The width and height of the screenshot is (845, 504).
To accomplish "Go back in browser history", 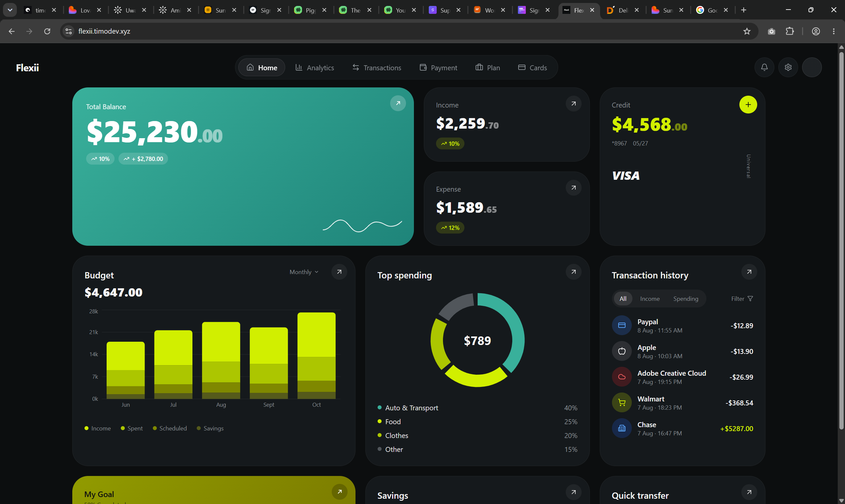I will click(x=12, y=31).
